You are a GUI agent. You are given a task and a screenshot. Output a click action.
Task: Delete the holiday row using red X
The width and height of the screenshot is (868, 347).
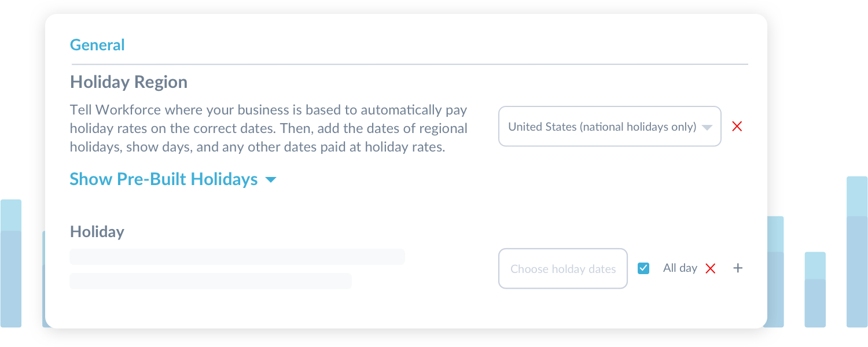pyautogui.click(x=711, y=268)
